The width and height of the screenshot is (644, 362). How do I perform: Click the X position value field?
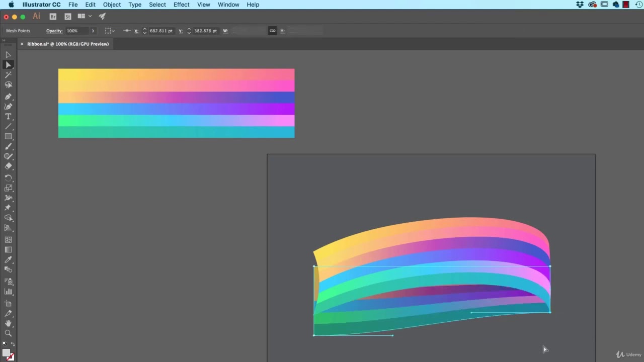(x=161, y=31)
